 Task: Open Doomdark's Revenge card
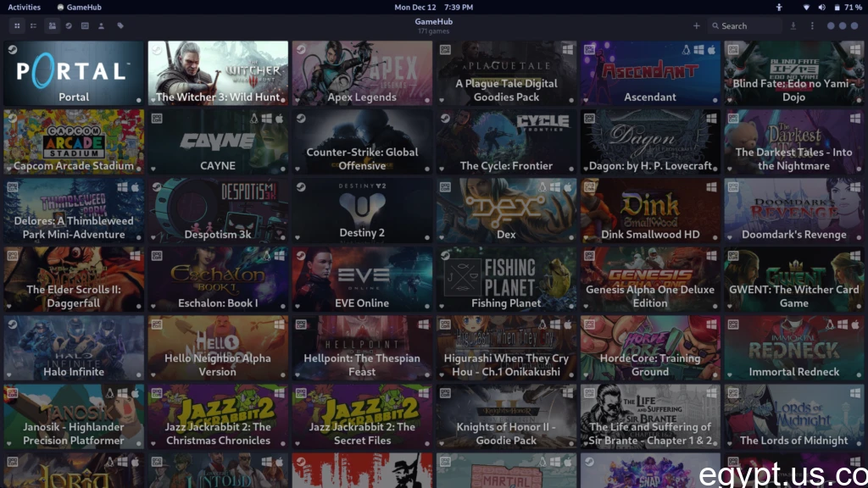pos(793,210)
